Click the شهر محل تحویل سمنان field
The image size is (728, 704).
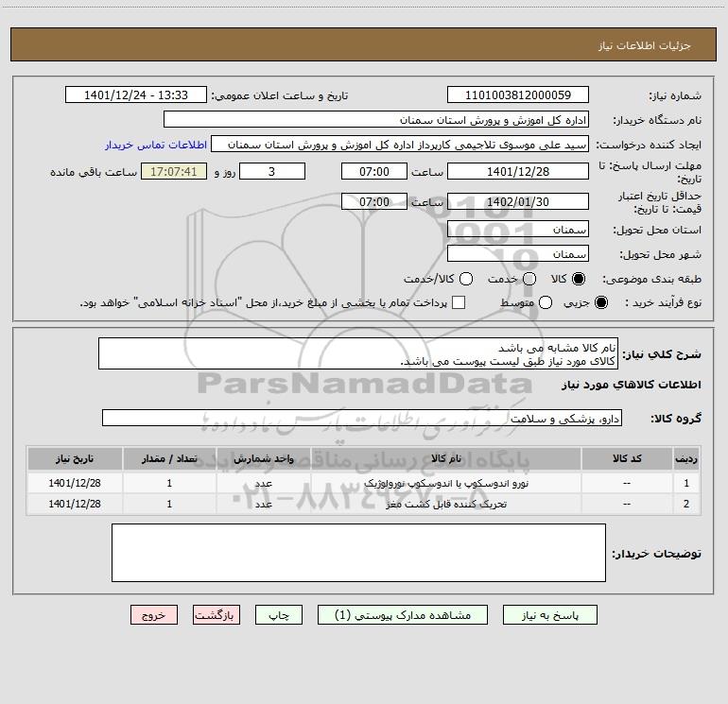[518, 254]
